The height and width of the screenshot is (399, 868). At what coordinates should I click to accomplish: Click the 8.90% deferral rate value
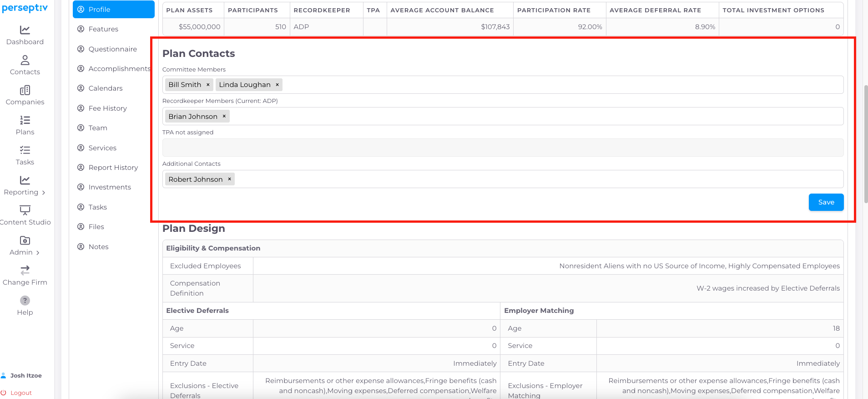[705, 27]
